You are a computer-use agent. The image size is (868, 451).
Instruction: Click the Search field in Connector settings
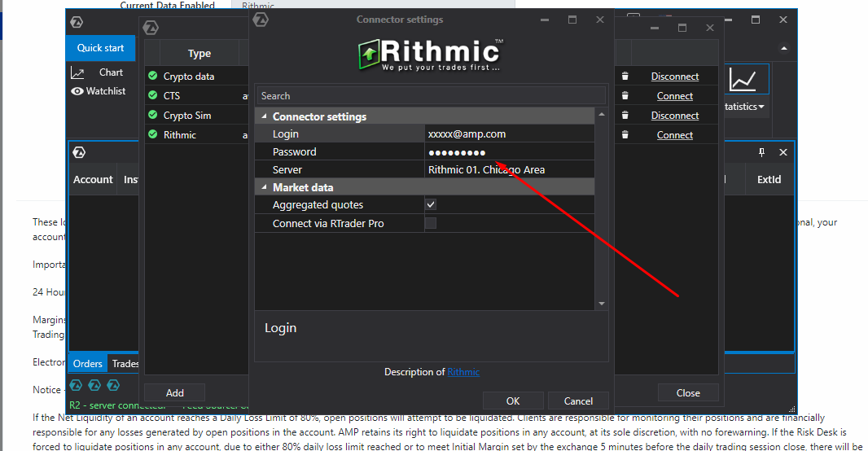point(431,96)
